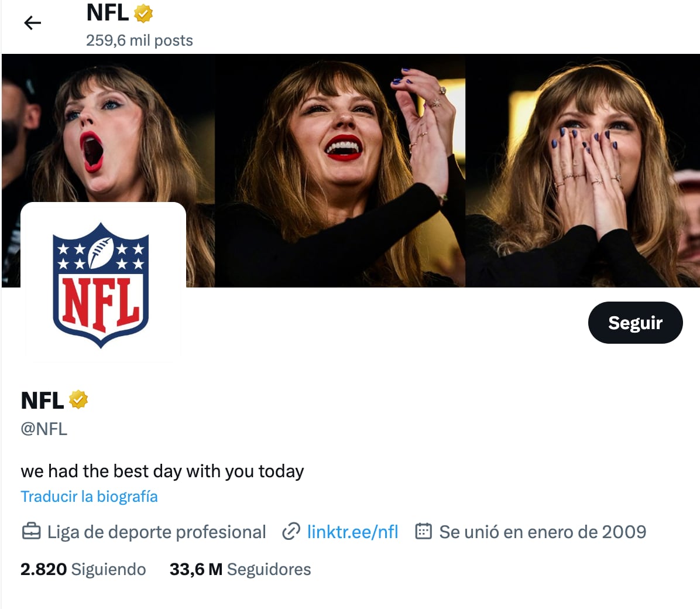Click the @NFL handle text
Screen dimensions: 700x609
coord(44,429)
